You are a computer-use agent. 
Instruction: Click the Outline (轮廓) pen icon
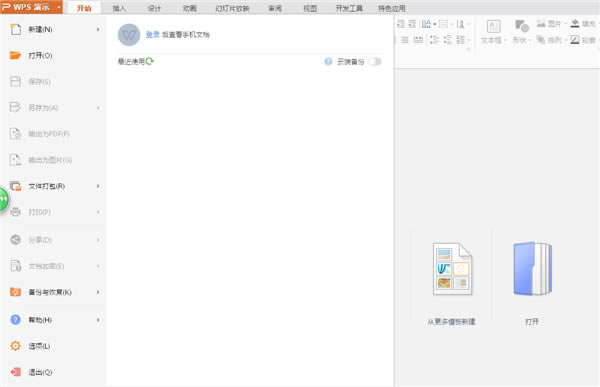click(575, 39)
